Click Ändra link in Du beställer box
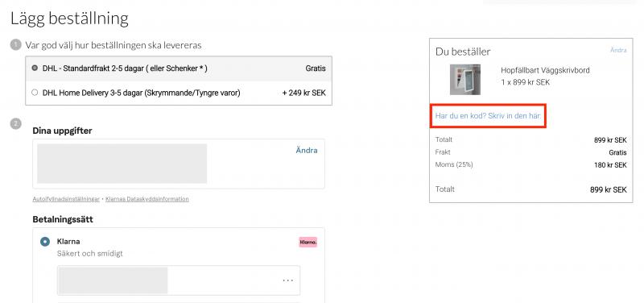 pos(618,50)
